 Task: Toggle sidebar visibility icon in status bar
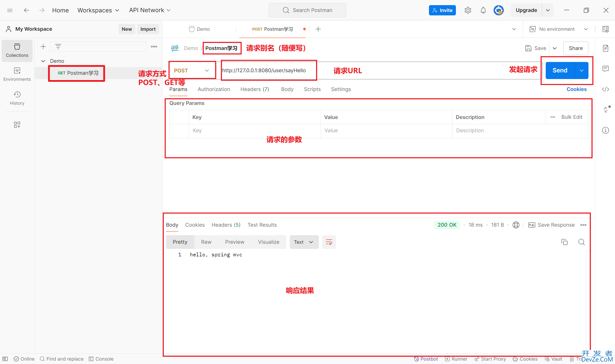[x=5, y=359]
